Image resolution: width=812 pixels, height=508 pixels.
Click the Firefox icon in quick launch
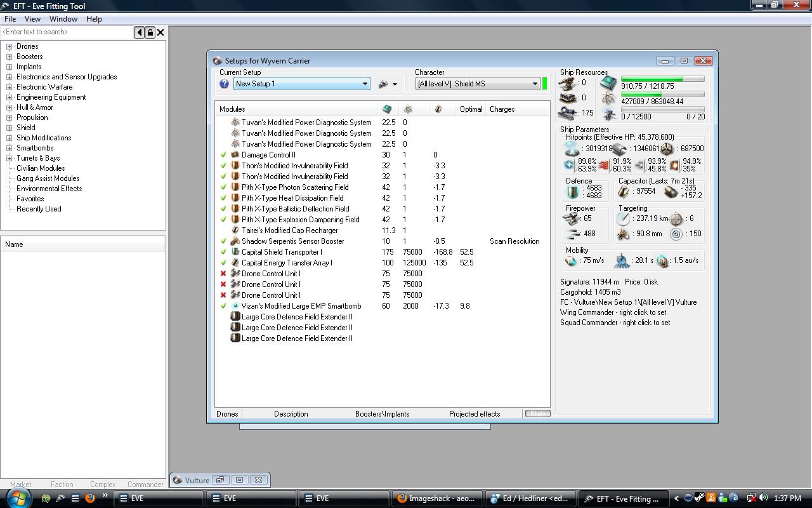point(90,498)
